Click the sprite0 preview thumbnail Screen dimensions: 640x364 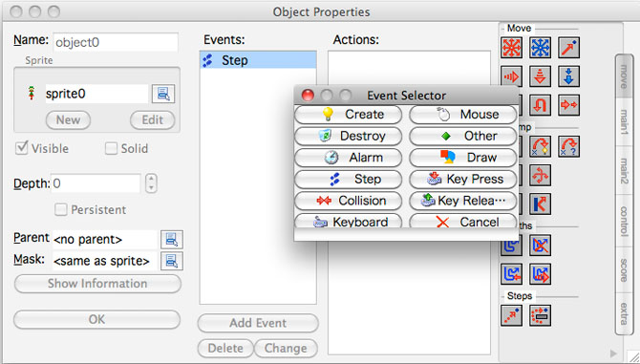coord(32,94)
